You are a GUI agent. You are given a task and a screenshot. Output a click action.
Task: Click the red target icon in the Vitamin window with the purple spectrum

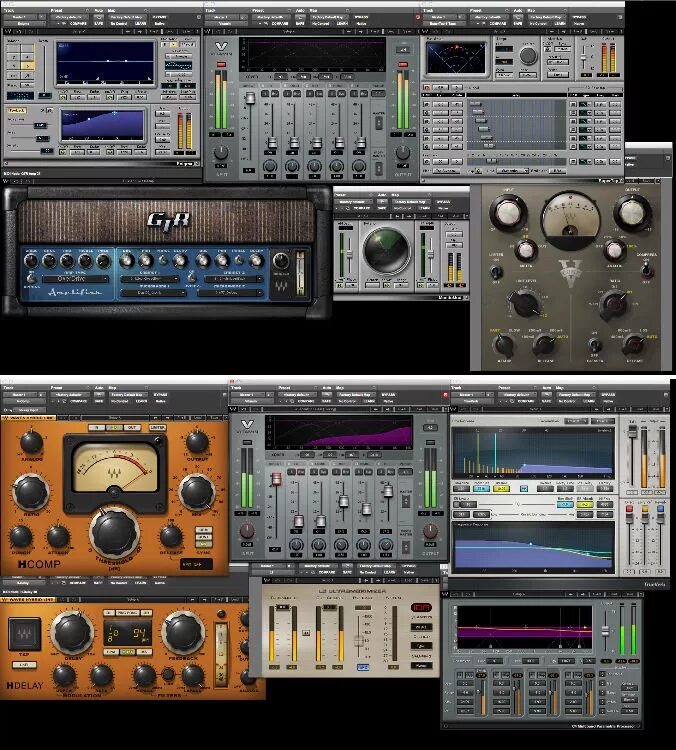tap(445, 395)
